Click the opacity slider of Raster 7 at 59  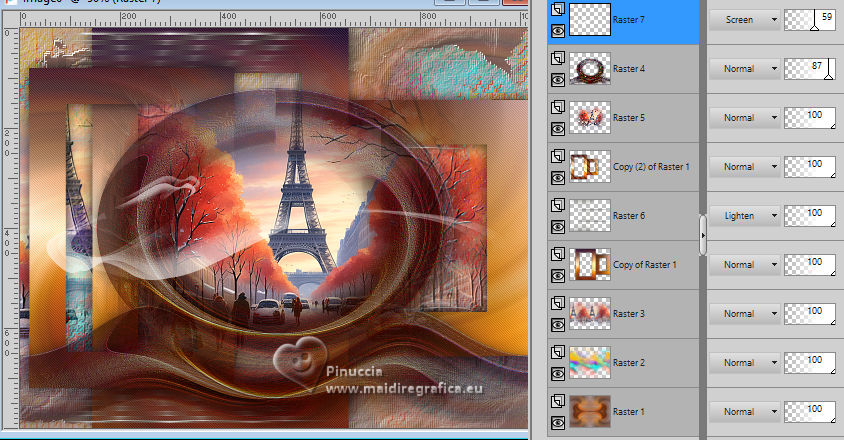tap(810, 20)
